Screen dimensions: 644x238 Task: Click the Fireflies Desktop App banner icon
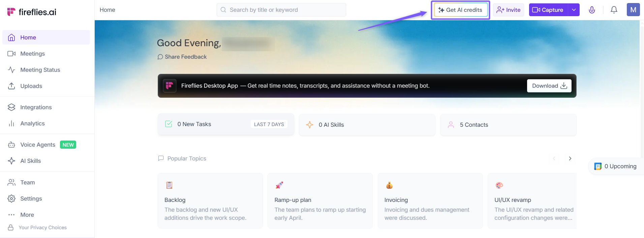170,86
